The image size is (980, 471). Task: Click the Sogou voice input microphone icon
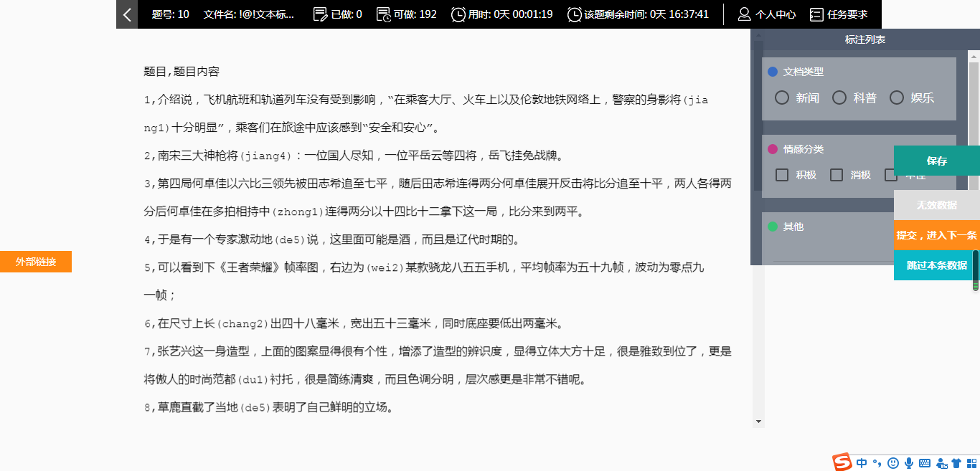[909, 463]
